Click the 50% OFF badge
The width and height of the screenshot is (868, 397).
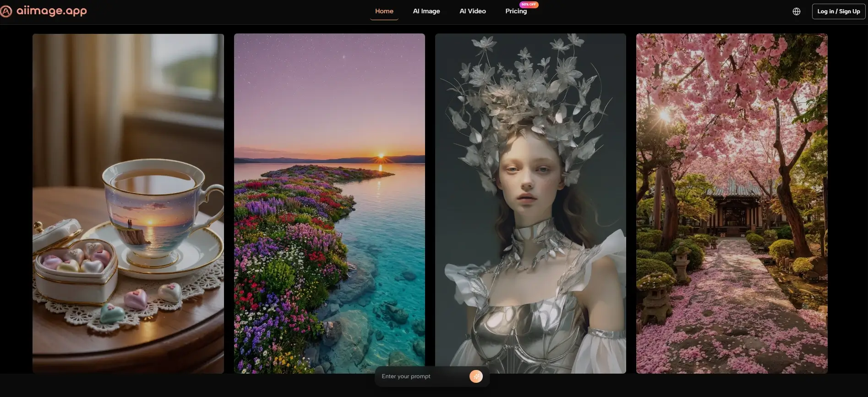click(x=529, y=5)
